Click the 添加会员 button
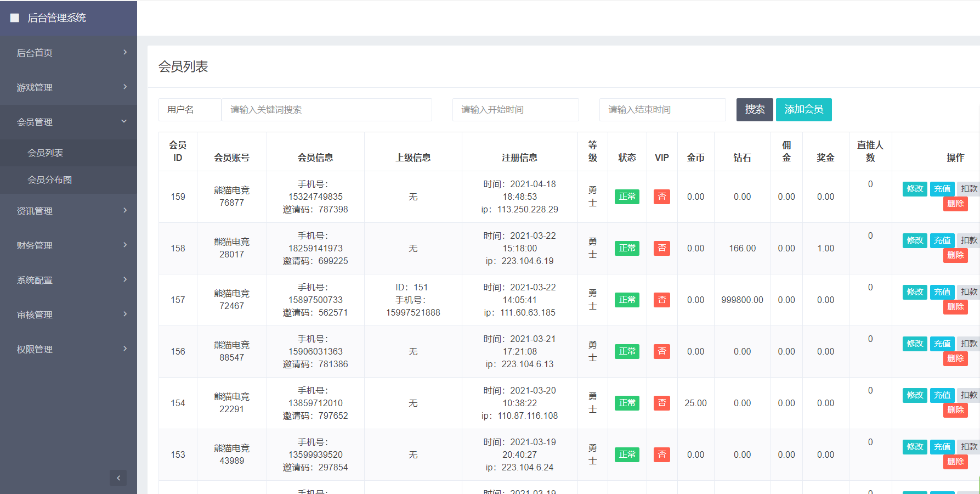Viewport: 980px width, 494px height. [x=803, y=110]
